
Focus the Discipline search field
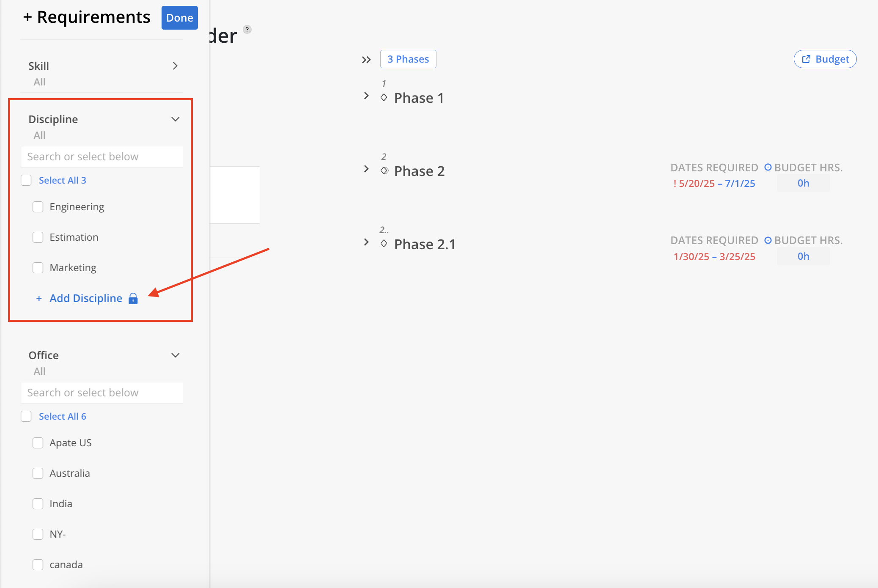pos(102,157)
